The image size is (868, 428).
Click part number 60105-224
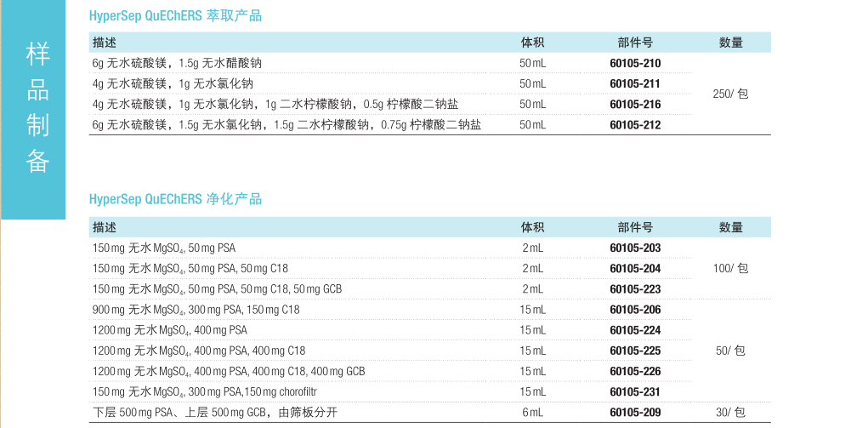[x=635, y=330]
